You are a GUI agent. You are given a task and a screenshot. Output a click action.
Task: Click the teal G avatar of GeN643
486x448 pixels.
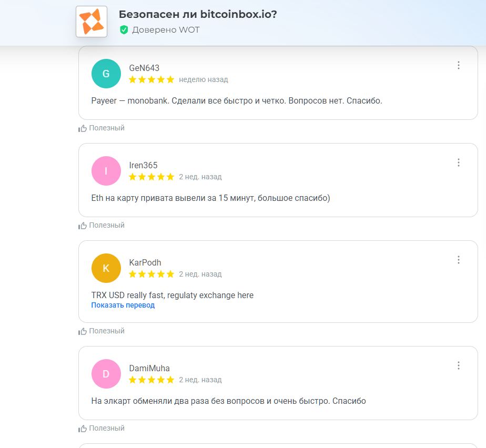point(106,74)
